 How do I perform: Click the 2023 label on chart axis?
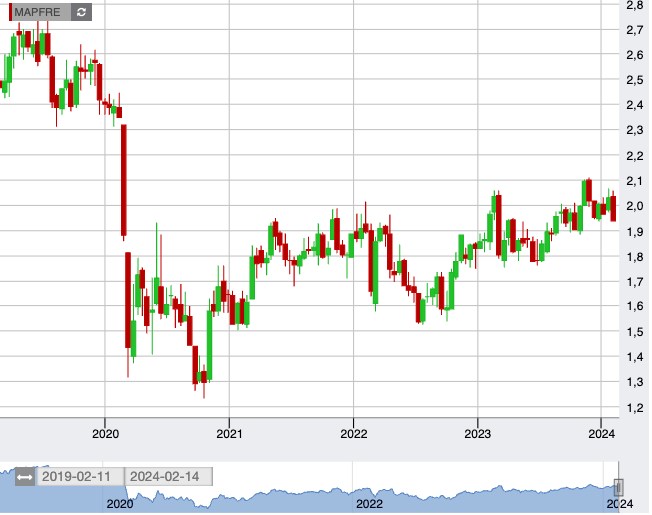pos(478,435)
